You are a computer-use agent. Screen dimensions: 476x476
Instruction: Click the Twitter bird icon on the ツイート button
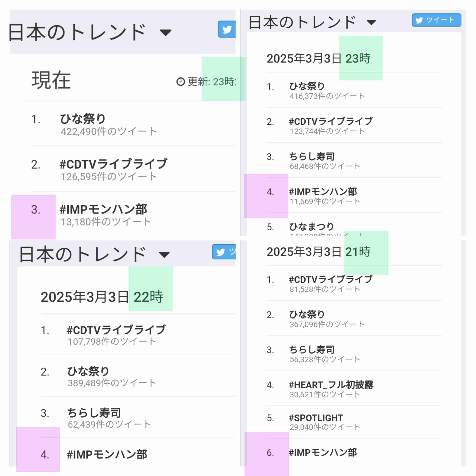pyautogui.click(x=419, y=20)
